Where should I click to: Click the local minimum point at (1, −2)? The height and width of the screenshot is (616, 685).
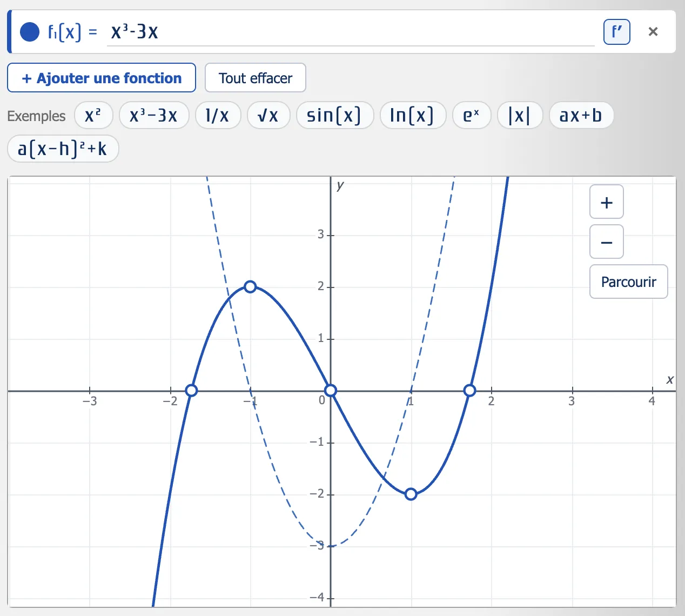point(411,494)
